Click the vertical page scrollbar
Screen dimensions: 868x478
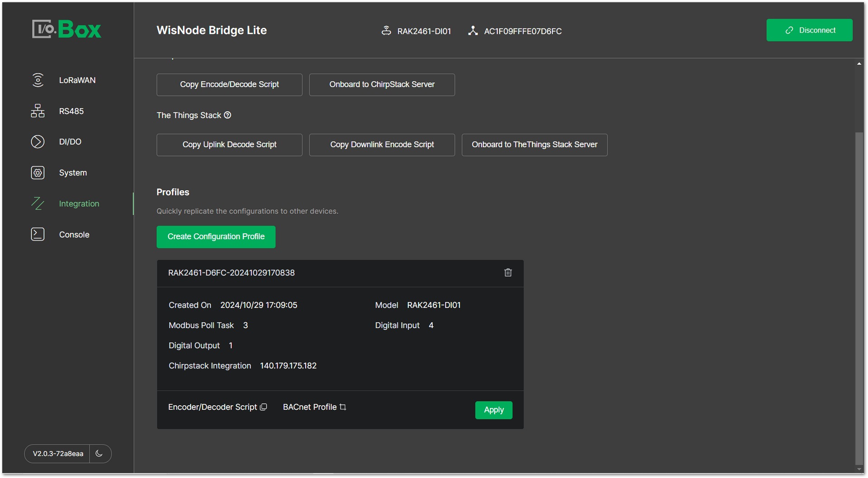859,298
